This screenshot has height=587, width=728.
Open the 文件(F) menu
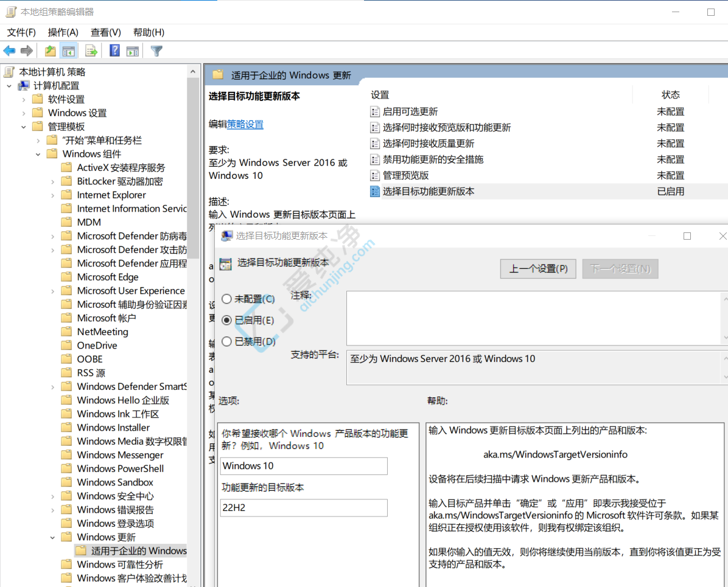21,32
